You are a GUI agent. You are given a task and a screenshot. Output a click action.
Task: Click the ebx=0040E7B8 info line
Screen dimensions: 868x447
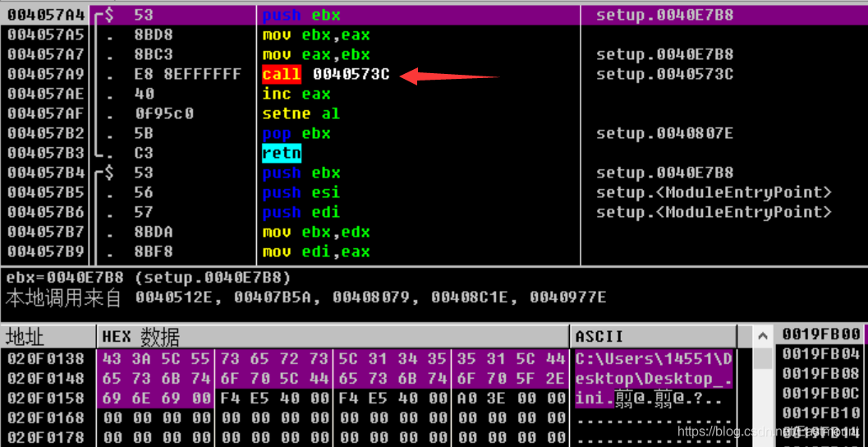click(x=149, y=277)
